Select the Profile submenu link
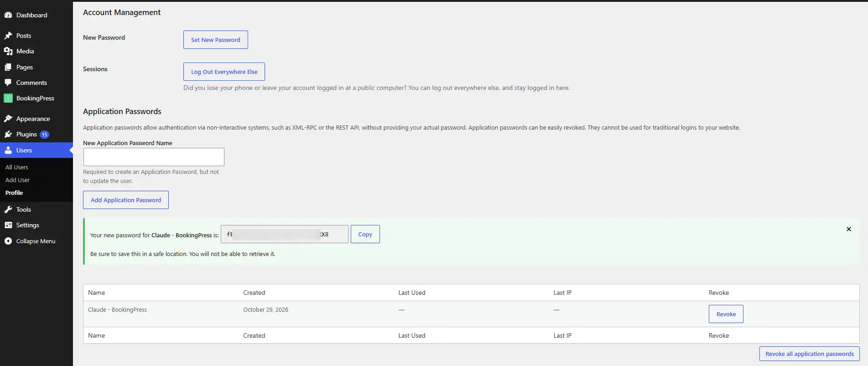 [x=14, y=193]
